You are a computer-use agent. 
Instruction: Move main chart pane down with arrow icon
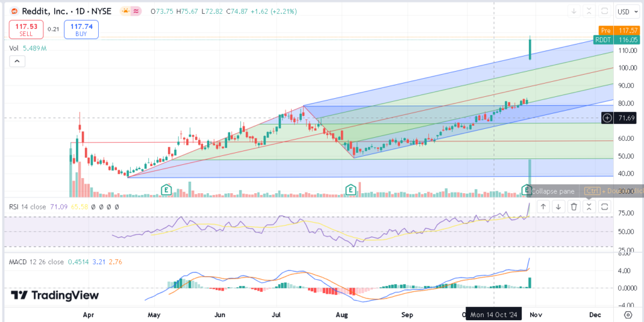[x=574, y=11]
